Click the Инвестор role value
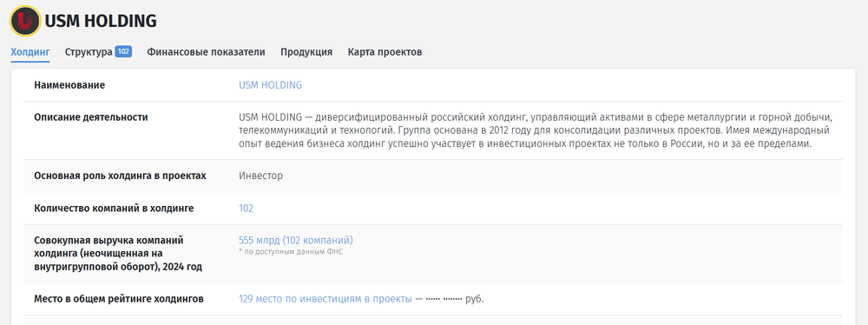 (260, 176)
